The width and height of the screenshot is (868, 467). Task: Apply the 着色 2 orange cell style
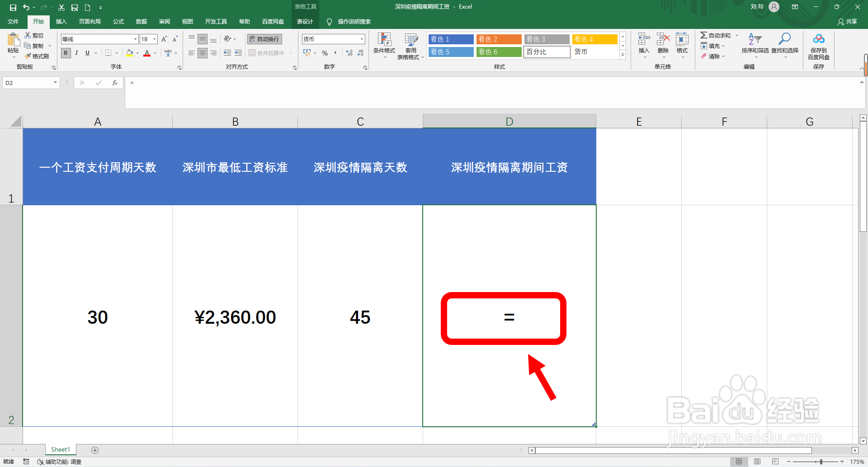pyautogui.click(x=499, y=39)
